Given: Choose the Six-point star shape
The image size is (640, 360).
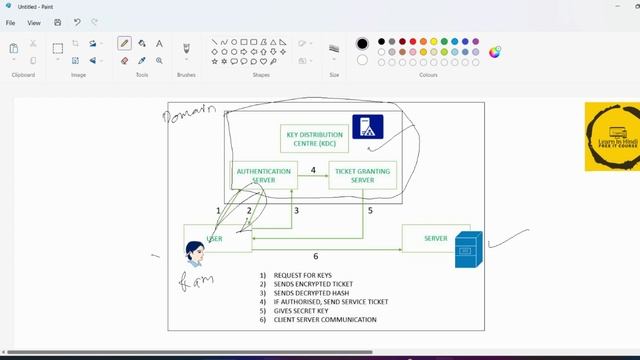Looking at the screenshot, I should pos(224,62).
